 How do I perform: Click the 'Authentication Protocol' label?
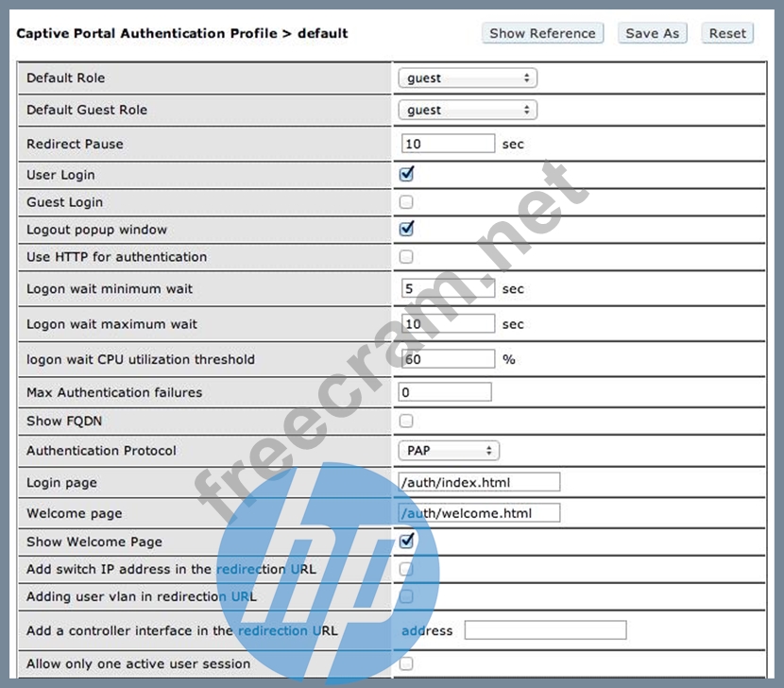tap(101, 451)
